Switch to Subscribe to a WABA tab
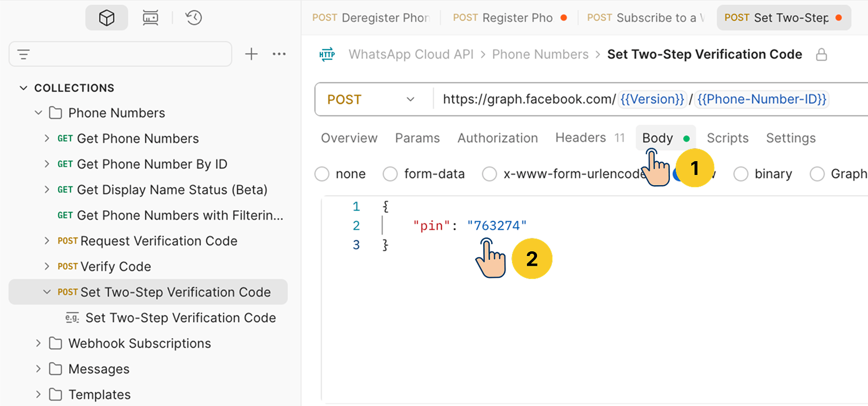868x406 pixels. 646,18
